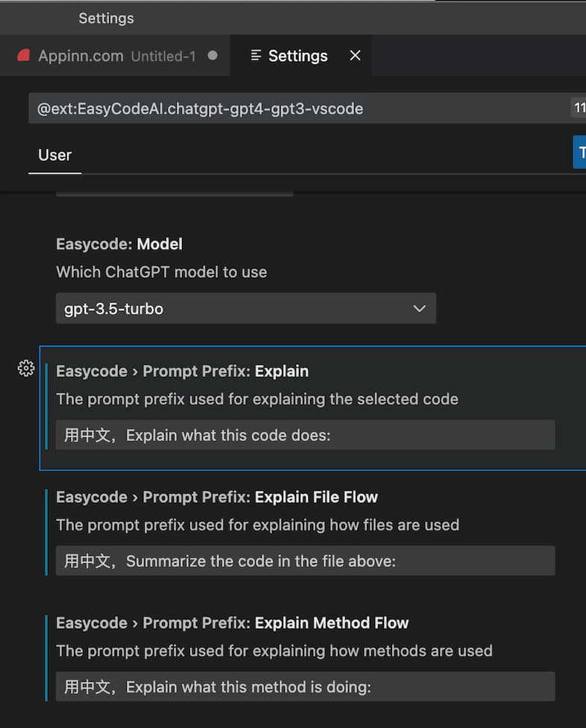Select the Settings editor tab

pos(300,56)
